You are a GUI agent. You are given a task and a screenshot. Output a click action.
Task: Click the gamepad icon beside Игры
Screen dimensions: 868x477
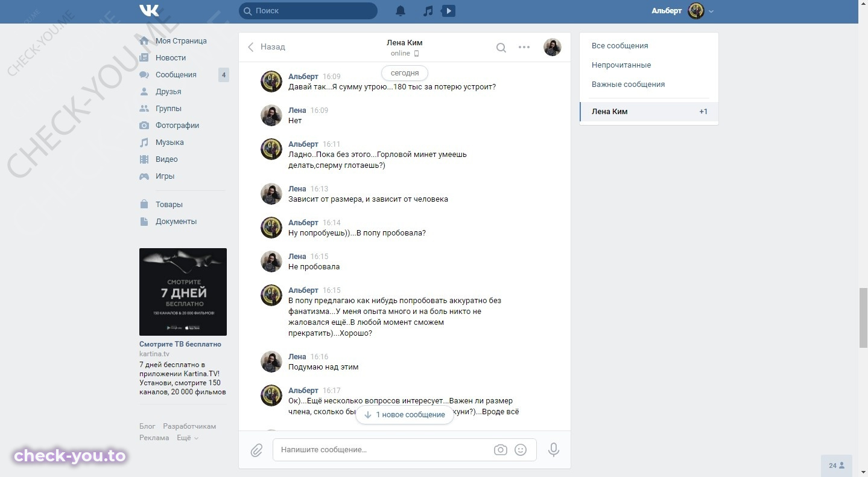point(144,176)
